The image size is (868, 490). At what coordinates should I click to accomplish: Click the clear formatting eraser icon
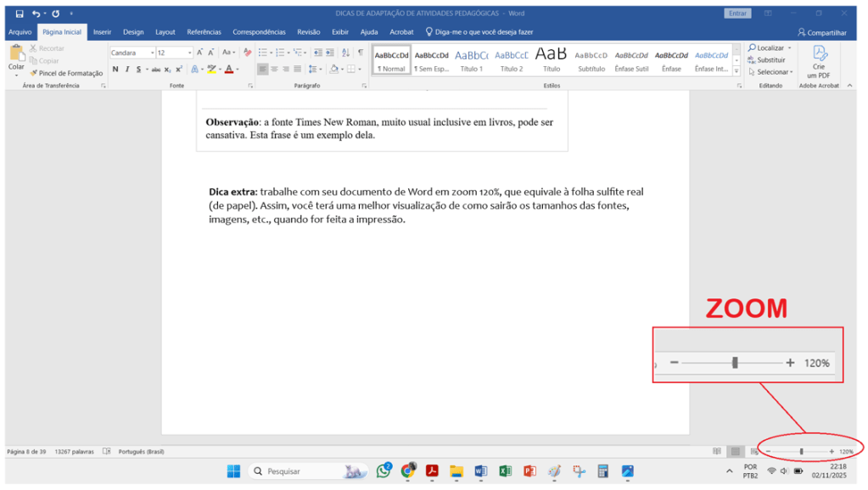(x=248, y=53)
